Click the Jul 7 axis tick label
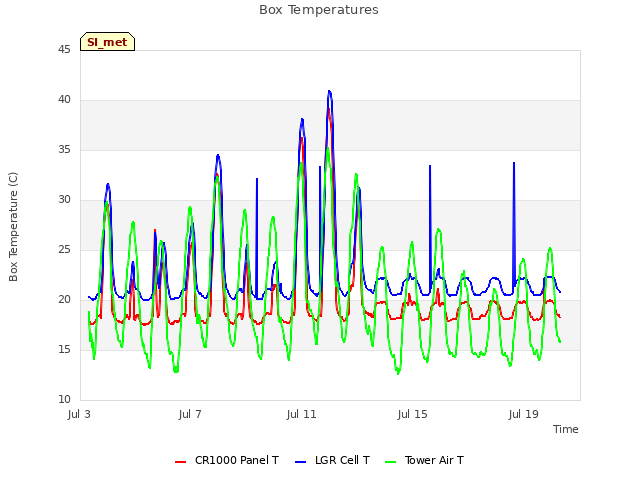The height and width of the screenshot is (480, 640). click(x=190, y=414)
